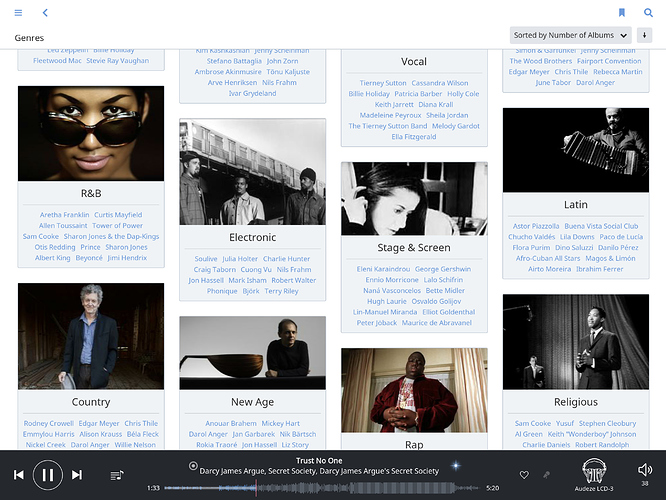Viewport: 666px width, 500px height.
Task: Open artist Björk
Action: (251, 291)
